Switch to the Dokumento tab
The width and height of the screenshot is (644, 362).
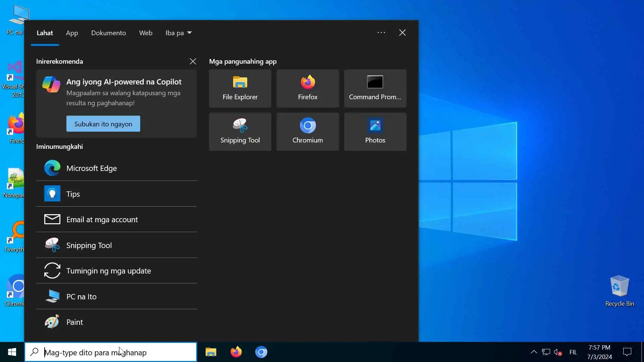[x=108, y=33]
